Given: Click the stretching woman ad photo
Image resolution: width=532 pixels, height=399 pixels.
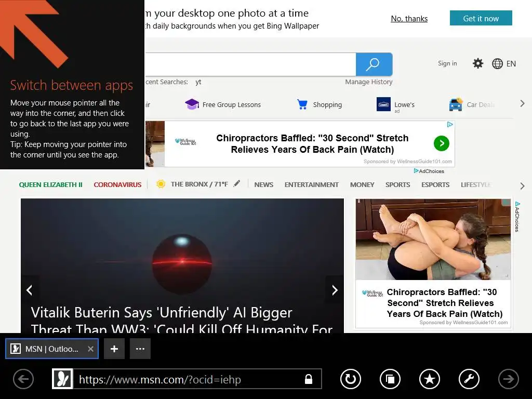Looking at the screenshot, I should pos(433,239).
